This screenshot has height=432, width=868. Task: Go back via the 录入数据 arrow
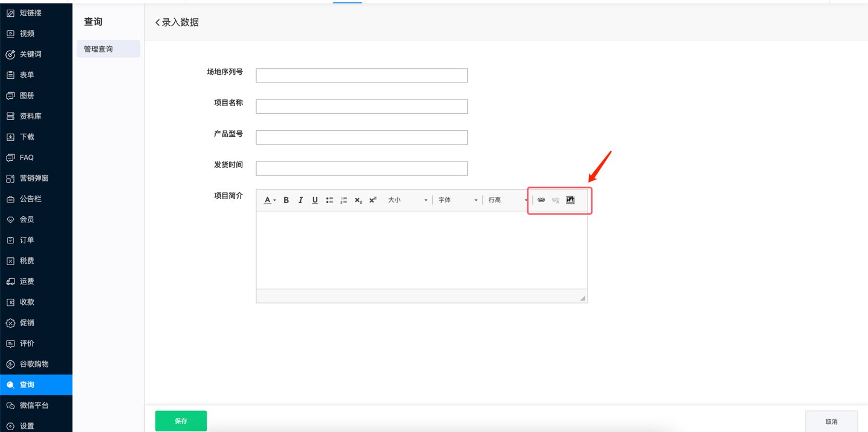tap(158, 22)
